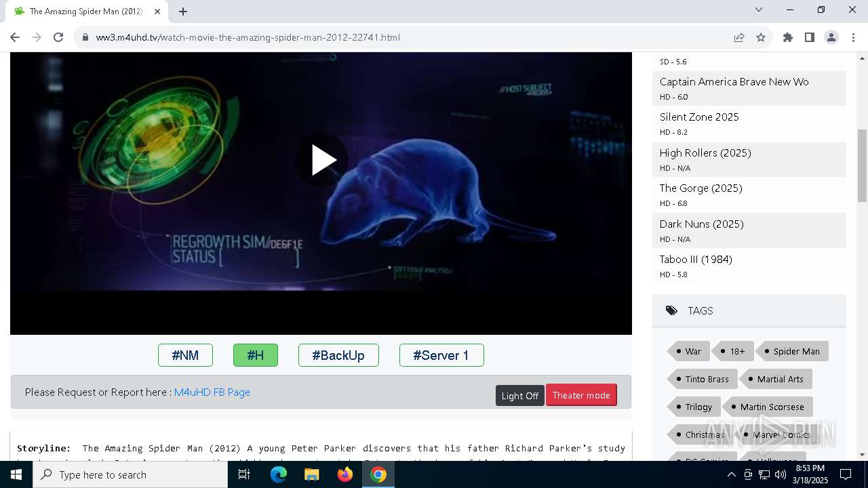
Task: Enable Theater mode
Action: click(x=581, y=395)
